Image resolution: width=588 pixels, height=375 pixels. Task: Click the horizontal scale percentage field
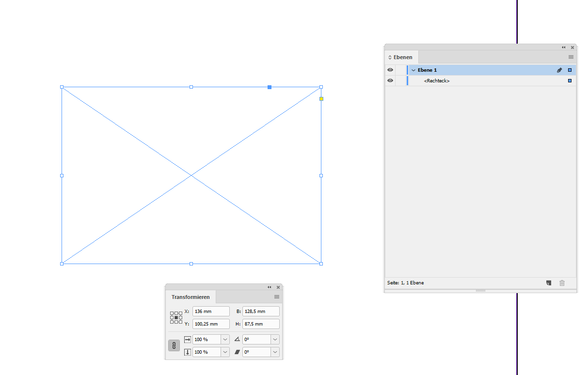tap(207, 340)
